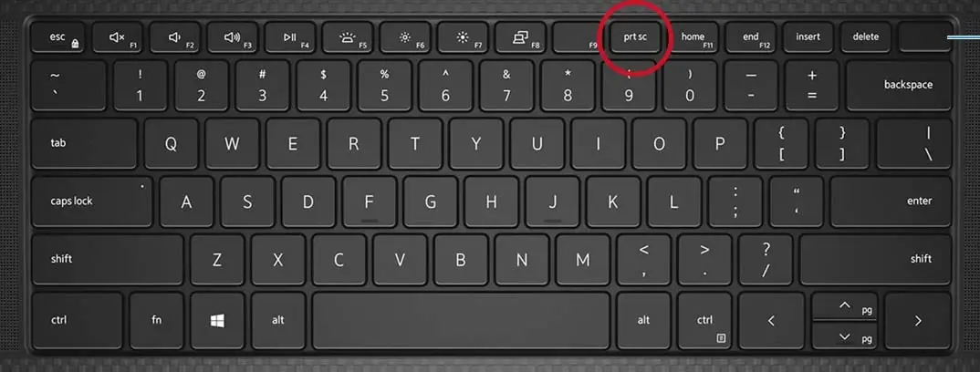The image size is (980, 372).
Task: Click the brightness up F7 key
Action: tap(463, 37)
